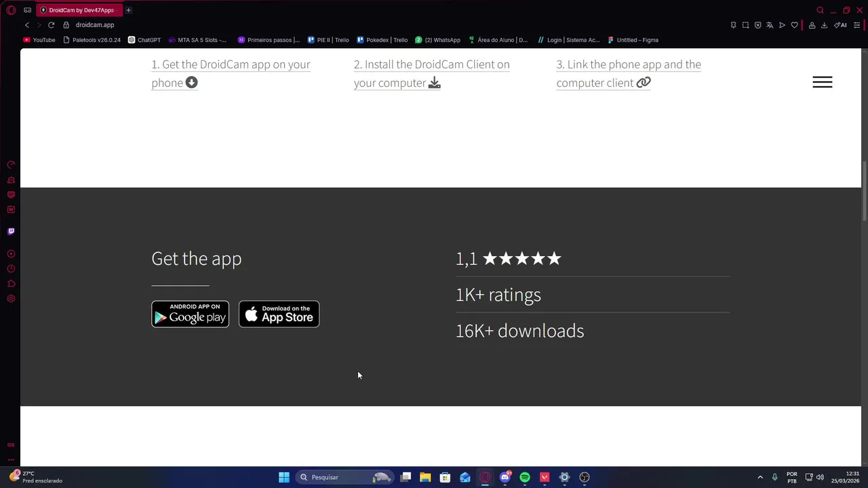Open Task View in the taskbar

pyautogui.click(x=406, y=477)
